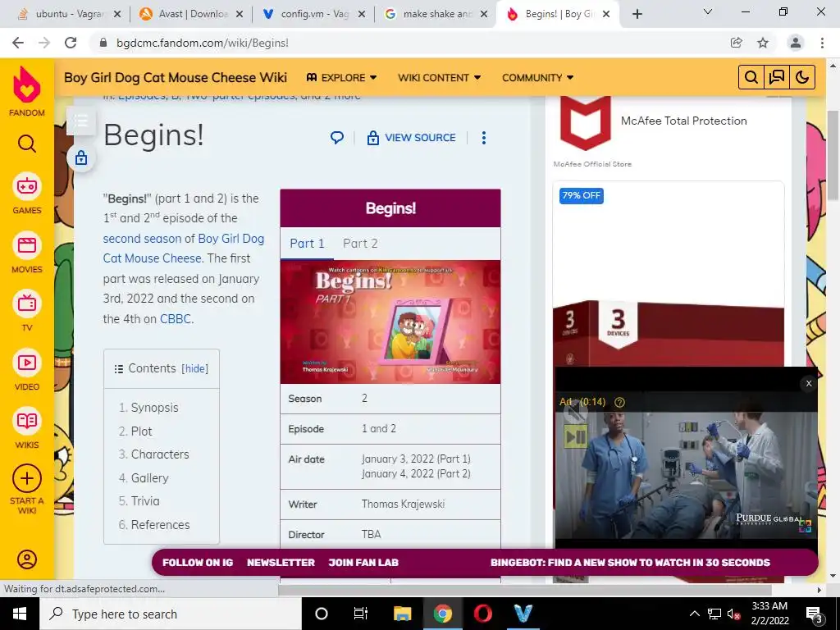Click the wiki header search button

(751, 78)
